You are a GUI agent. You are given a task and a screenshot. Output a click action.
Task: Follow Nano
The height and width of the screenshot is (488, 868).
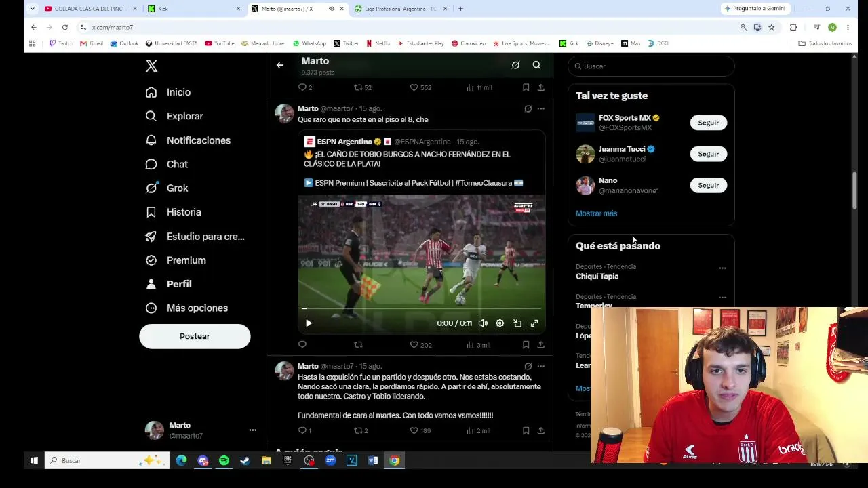point(708,185)
